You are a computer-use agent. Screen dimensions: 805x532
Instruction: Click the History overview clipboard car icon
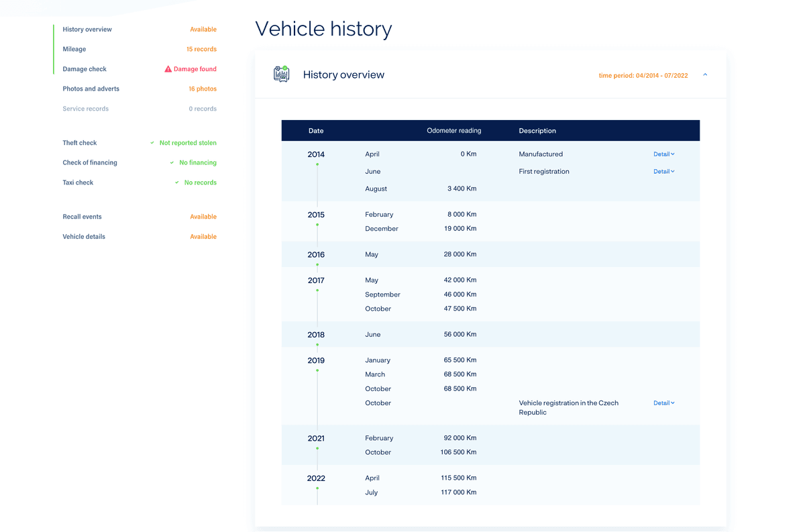(x=281, y=74)
